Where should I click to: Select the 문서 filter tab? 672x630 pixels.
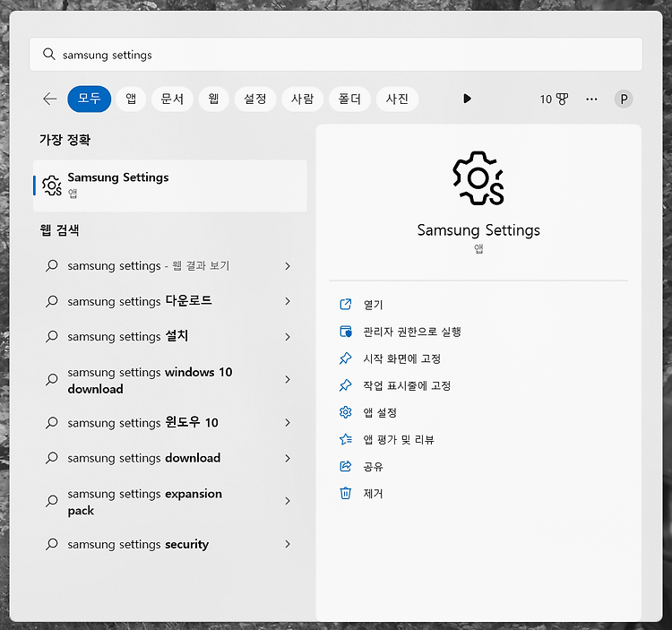172,99
